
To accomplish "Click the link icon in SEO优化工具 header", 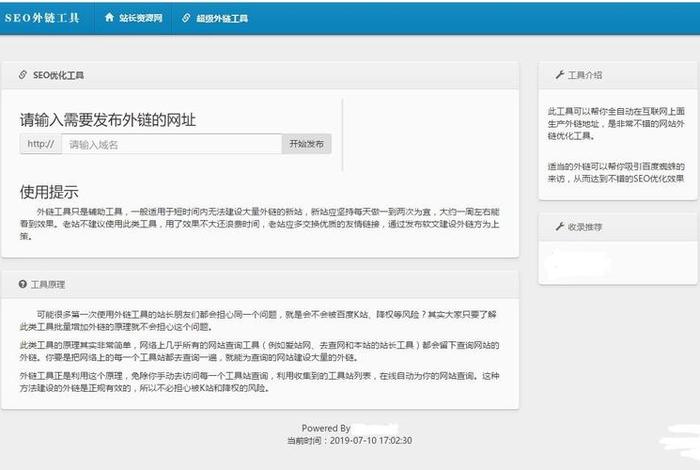I will point(23,75).
